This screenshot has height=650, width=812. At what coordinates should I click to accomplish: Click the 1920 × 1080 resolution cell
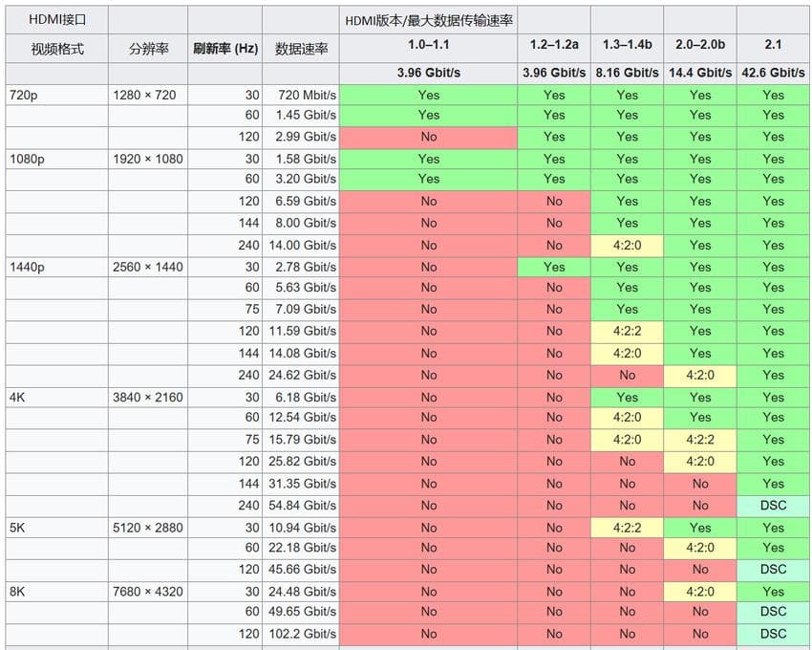148,159
